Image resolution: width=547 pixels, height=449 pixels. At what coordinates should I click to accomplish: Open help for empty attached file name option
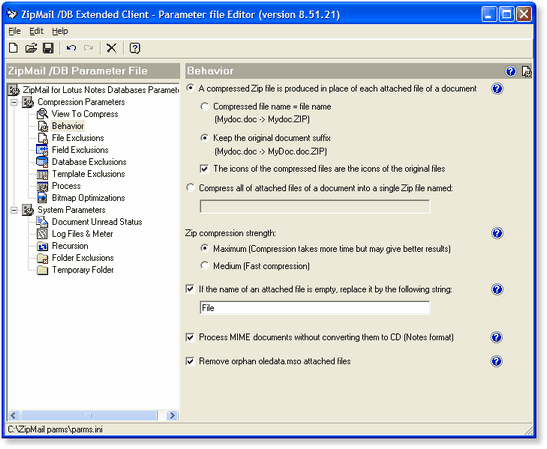click(x=497, y=289)
